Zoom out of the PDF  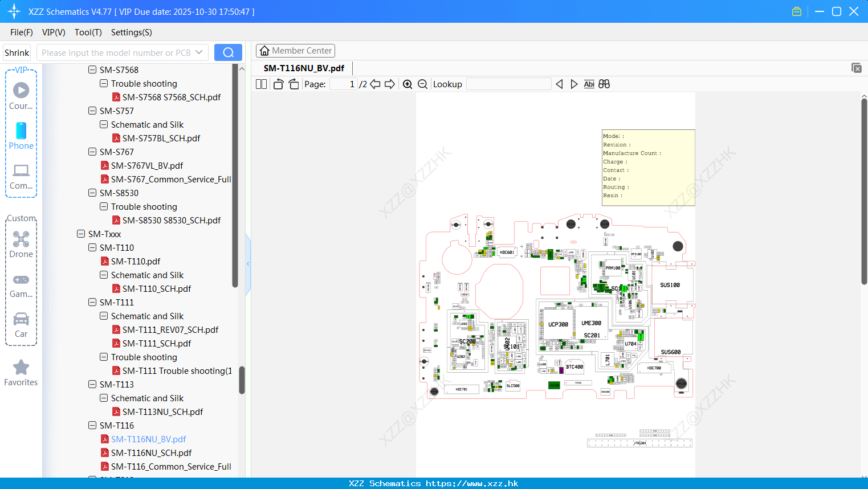click(x=422, y=84)
